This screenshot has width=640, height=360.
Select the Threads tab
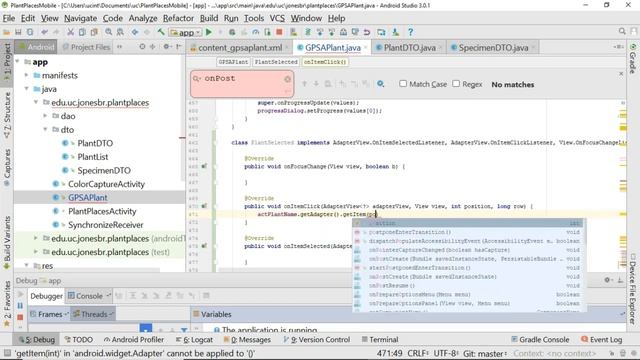93,314
